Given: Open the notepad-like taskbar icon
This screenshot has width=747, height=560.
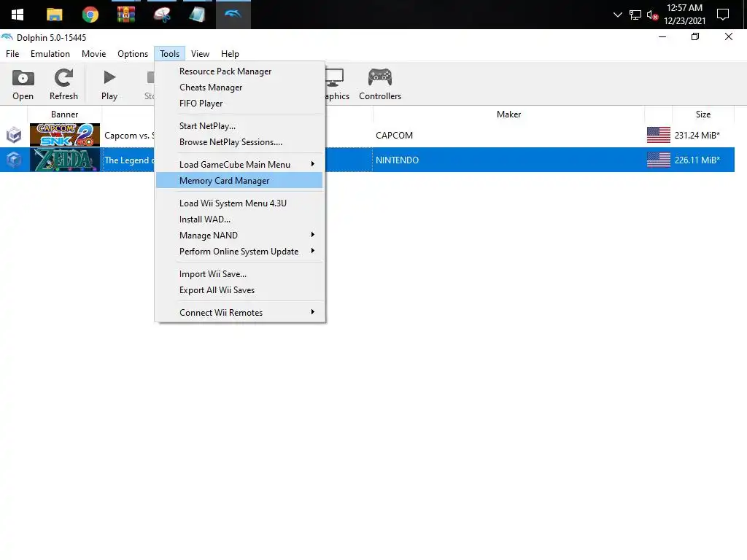Looking at the screenshot, I should [197, 15].
